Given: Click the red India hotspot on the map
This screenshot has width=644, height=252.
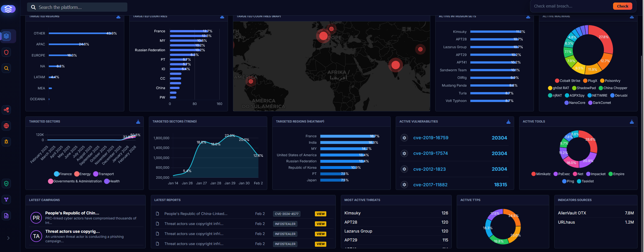Looking at the screenshot, I should pyautogui.click(x=395, y=65).
